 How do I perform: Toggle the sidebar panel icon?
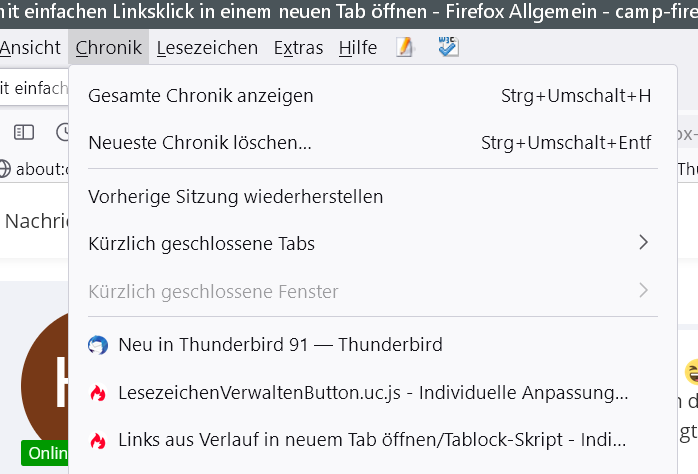point(24,132)
